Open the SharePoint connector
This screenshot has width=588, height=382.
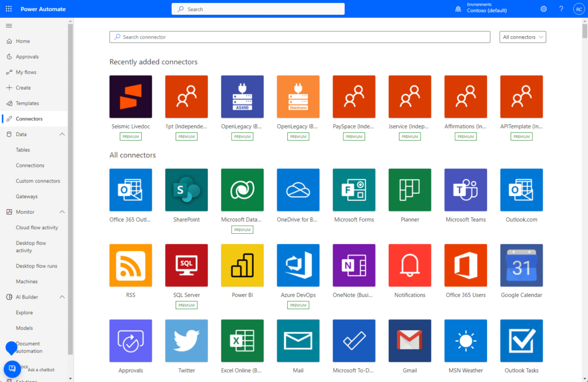pos(187,190)
